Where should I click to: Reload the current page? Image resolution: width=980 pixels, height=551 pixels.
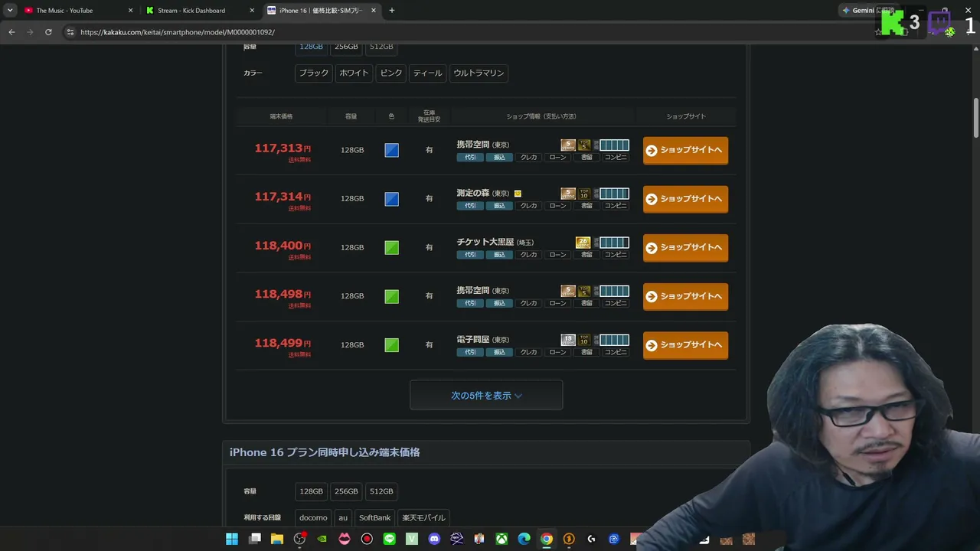point(48,32)
